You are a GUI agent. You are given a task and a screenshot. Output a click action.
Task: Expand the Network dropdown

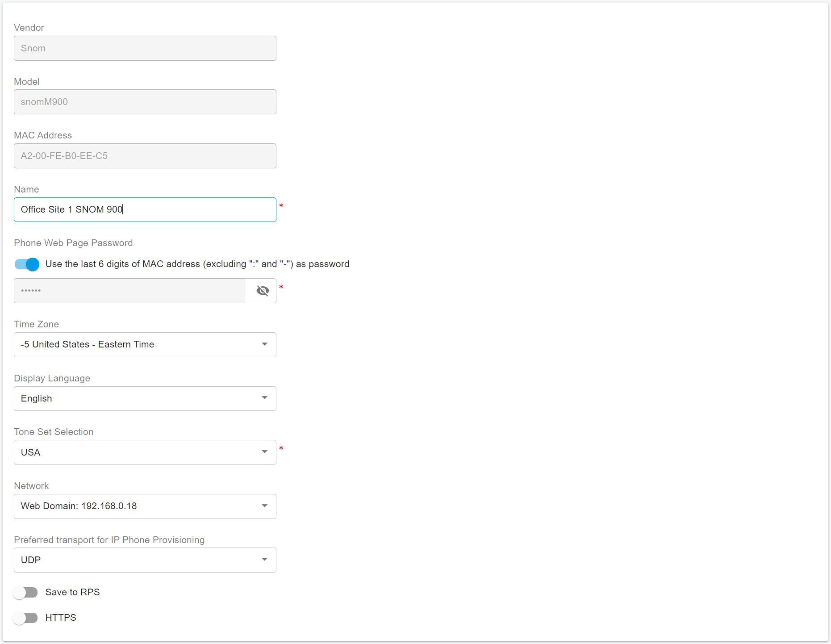click(x=145, y=506)
